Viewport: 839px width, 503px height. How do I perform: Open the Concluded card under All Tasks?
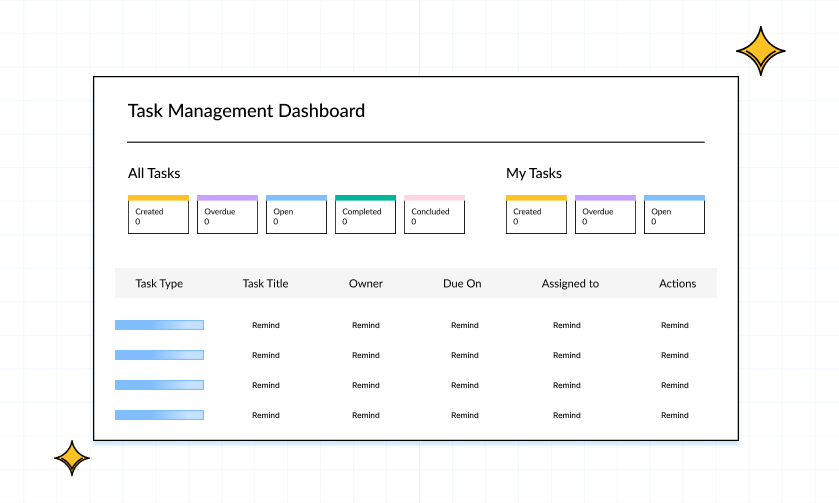tap(434, 215)
